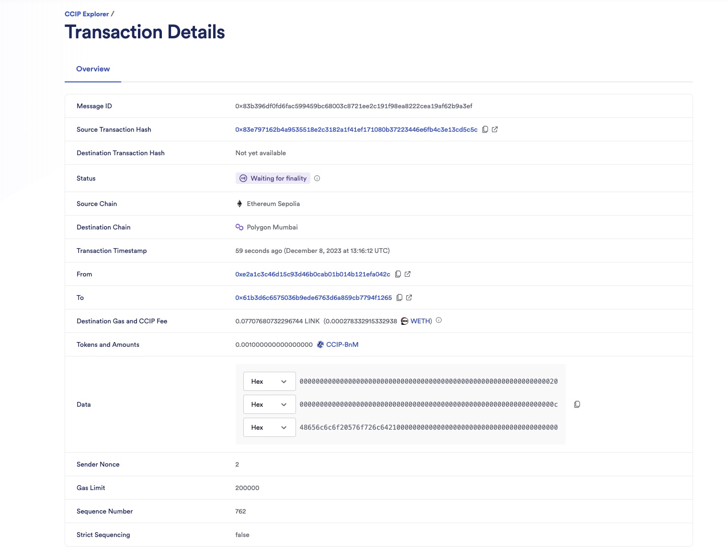Open Source Transaction Hash in external explorer
Viewport: 728px width, 560px height.
coord(495,129)
